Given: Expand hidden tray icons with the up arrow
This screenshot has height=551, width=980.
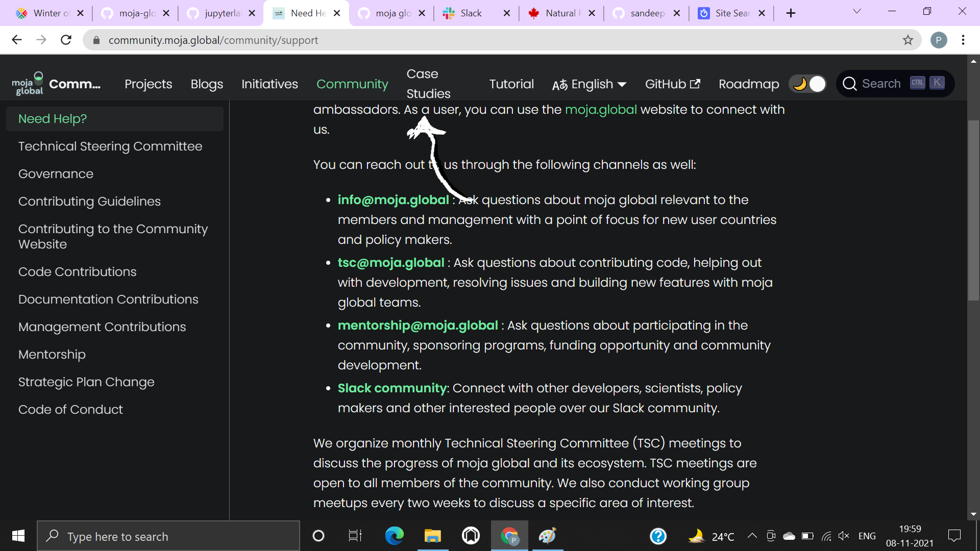Looking at the screenshot, I should (751, 536).
